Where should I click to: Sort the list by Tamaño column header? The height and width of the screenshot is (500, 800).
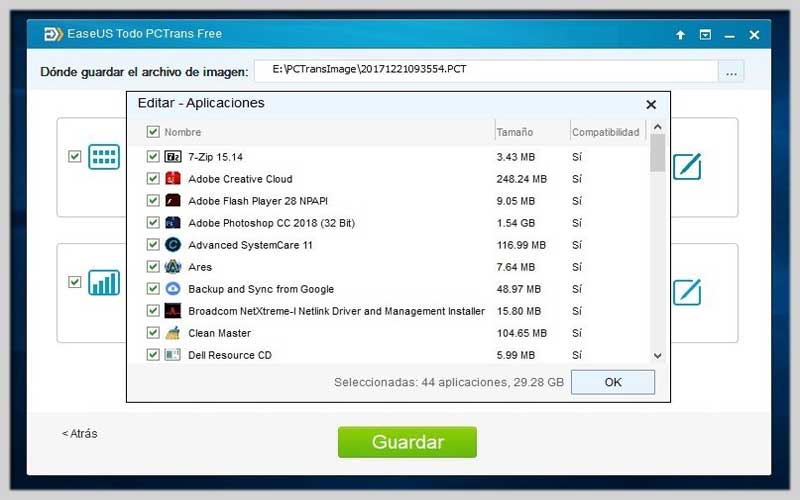coord(515,132)
